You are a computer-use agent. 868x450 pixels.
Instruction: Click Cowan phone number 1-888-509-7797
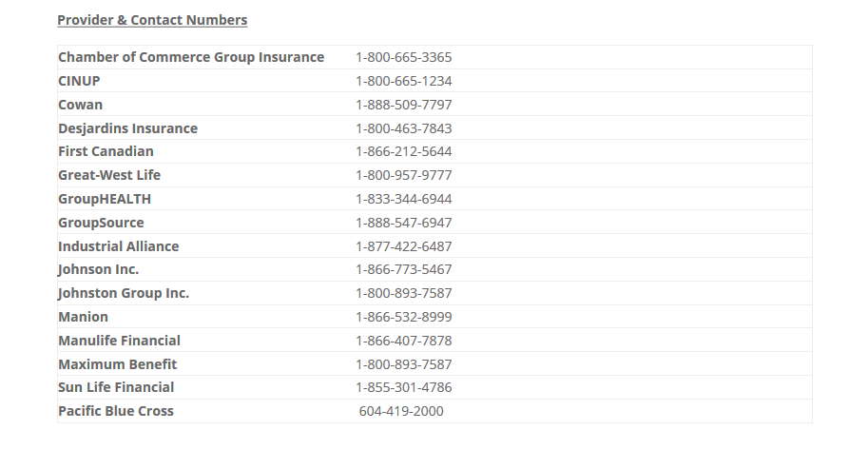coord(403,105)
